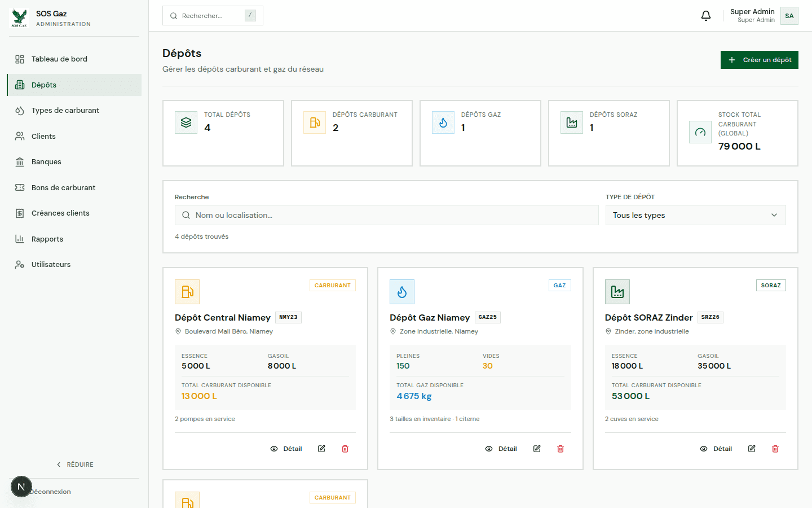Click the Super Admin user name
The image size is (812, 508).
(752, 11)
